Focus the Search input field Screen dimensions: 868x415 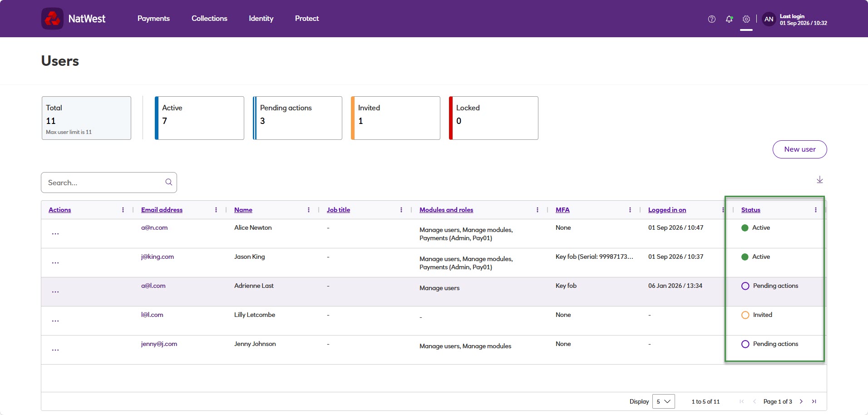(x=109, y=183)
